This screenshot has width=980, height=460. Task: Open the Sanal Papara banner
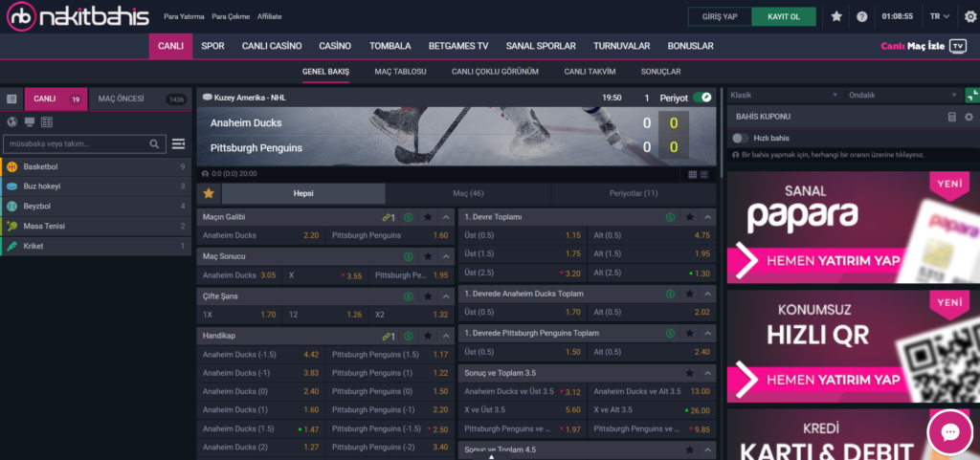(x=853, y=228)
